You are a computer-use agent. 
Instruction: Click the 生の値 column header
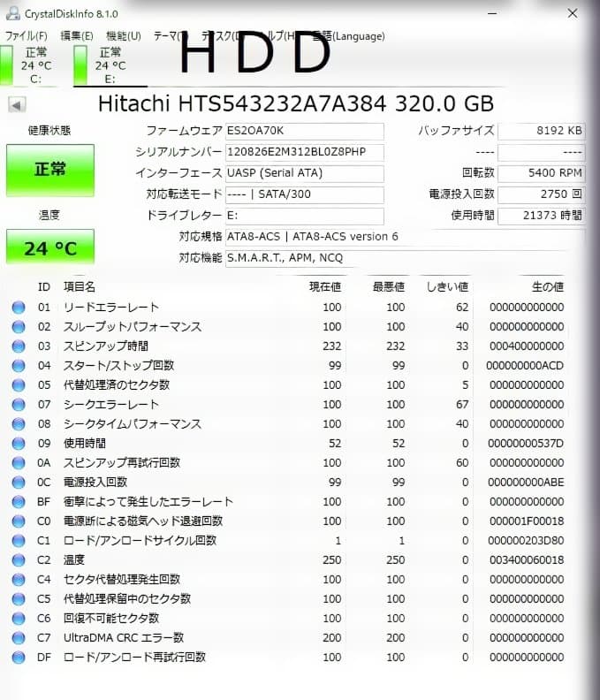[x=548, y=287]
